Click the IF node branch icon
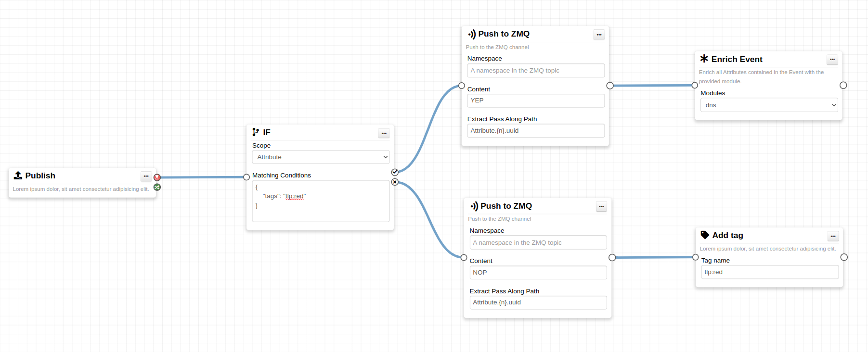 point(256,132)
